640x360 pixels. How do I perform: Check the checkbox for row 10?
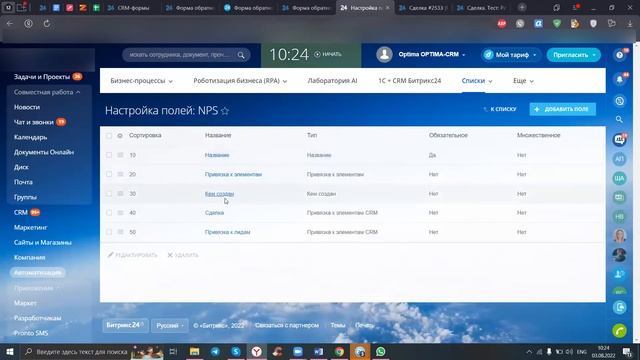[x=109, y=155]
